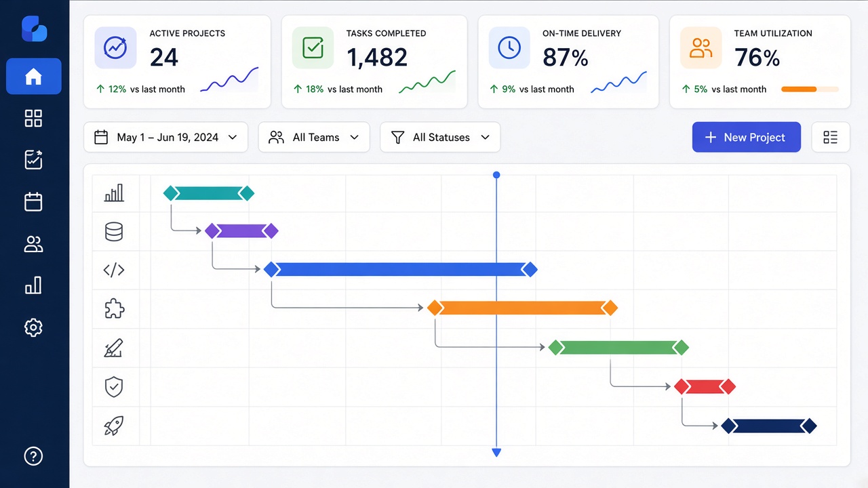
Task: Select the rocket launch row icon in Gantt
Action: [114, 426]
